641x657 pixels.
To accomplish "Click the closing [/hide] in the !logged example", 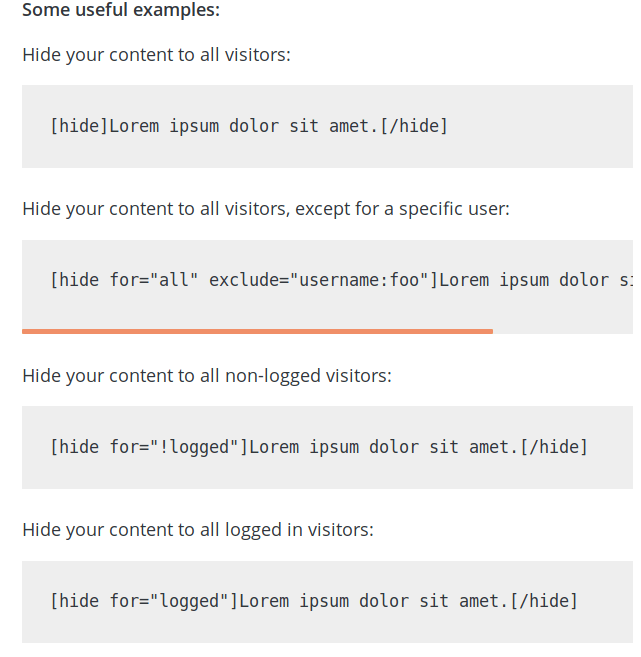I will click(x=554, y=447).
